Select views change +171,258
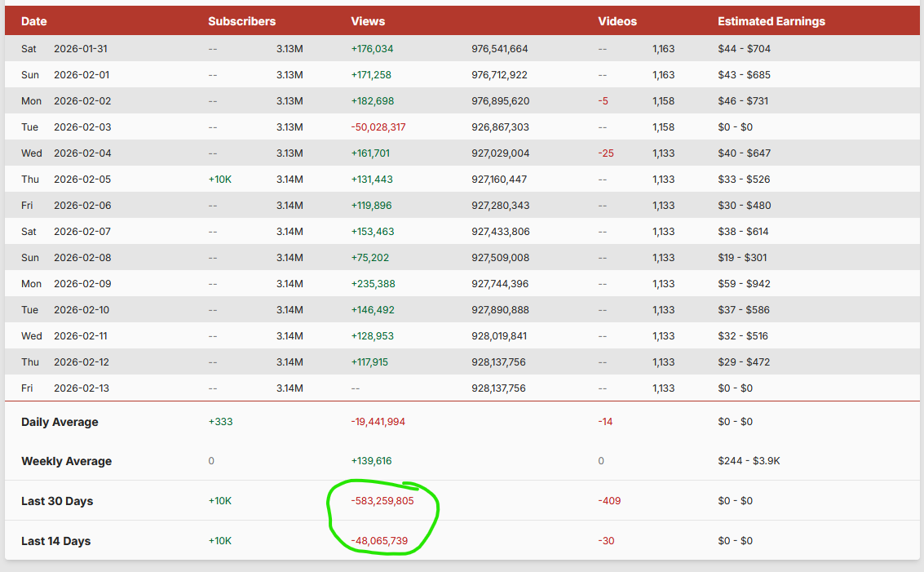The image size is (924, 572). (371, 75)
